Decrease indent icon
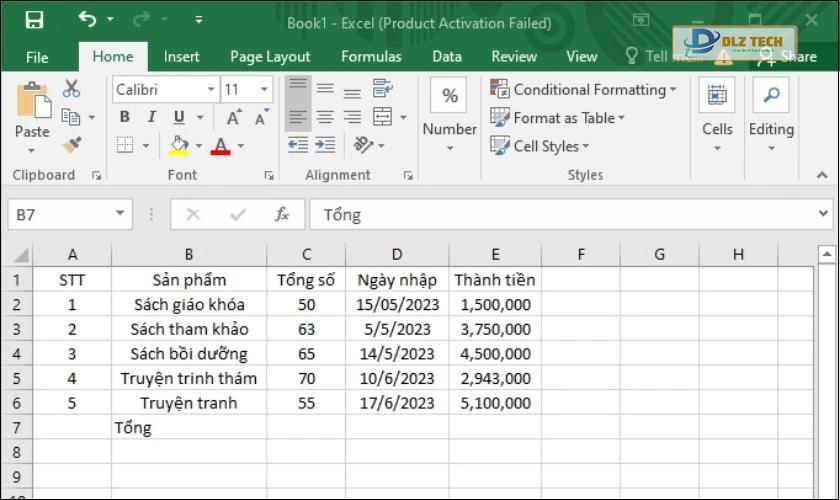 pyautogui.click(x=298, y=145)
